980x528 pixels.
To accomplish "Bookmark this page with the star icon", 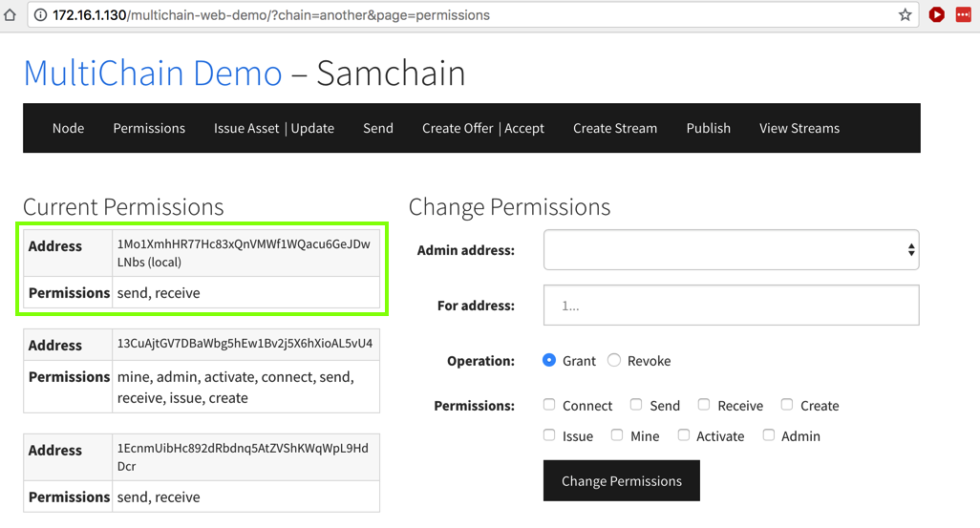I will pyautogui.click(x=905, y=15).
